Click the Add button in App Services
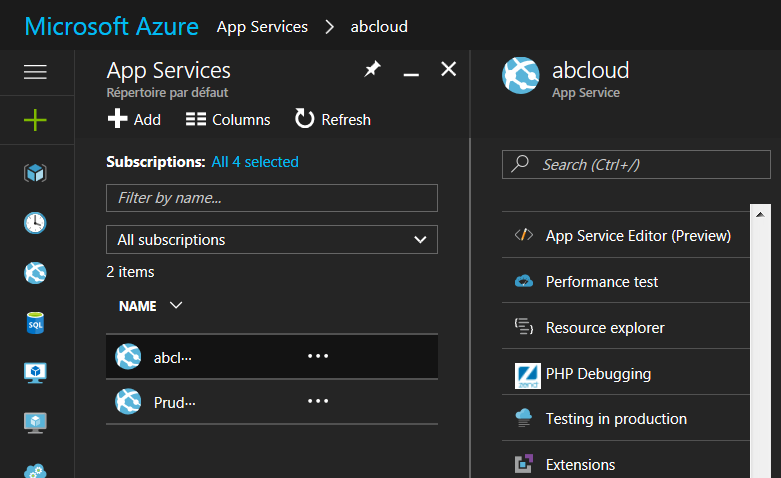 coord(134,120)
